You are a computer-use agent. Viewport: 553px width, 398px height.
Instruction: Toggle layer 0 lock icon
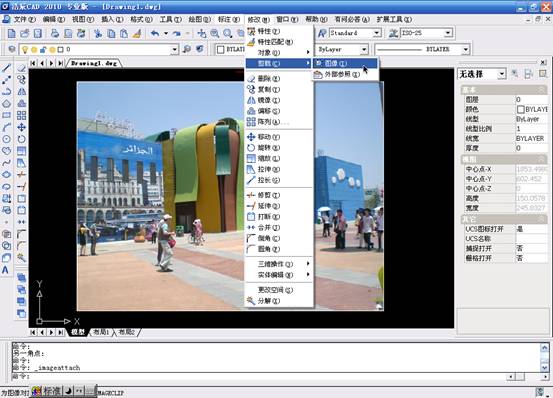coord(43,50)
